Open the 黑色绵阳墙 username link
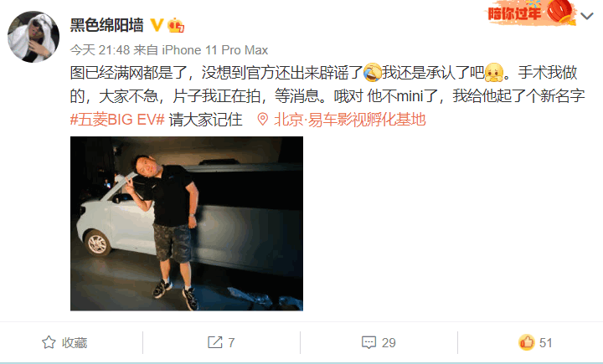603x364 pixels. (107, 25)
